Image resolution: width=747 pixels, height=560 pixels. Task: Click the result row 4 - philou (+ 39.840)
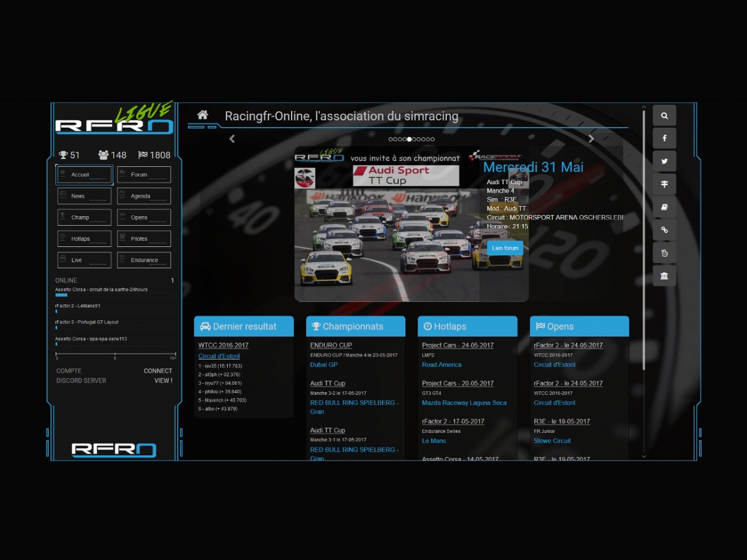(x=220, y=391)
